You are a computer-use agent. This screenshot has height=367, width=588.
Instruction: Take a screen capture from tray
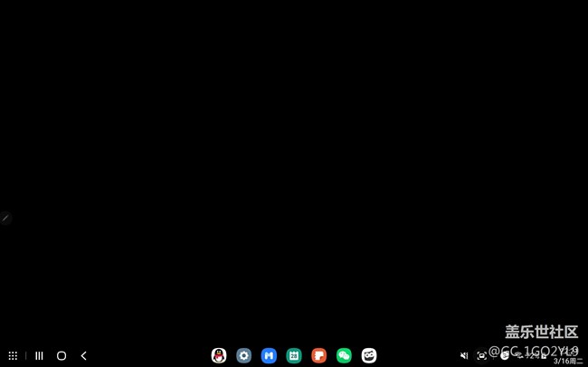click(x=481, y=355)
